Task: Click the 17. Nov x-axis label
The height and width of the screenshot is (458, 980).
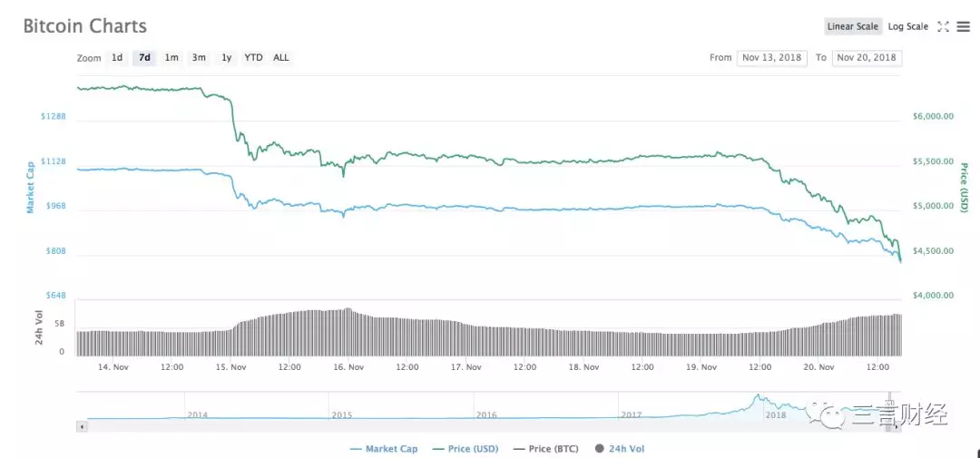Action: pyautogui.click(x=467, y=366)
